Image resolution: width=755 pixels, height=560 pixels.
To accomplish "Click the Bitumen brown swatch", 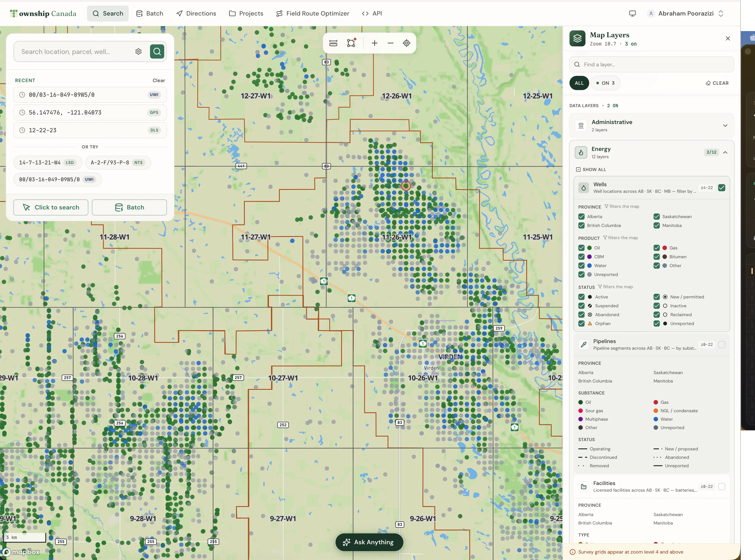I will point(664,257).
